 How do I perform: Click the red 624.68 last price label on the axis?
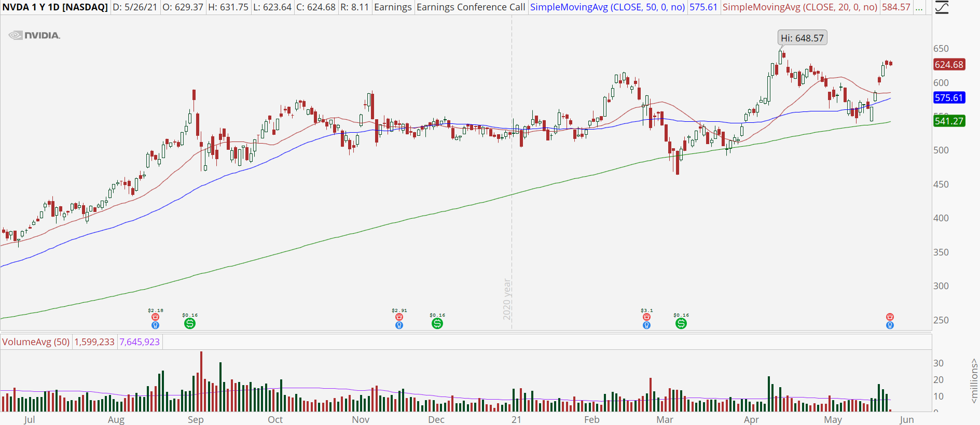click(949, 64)
